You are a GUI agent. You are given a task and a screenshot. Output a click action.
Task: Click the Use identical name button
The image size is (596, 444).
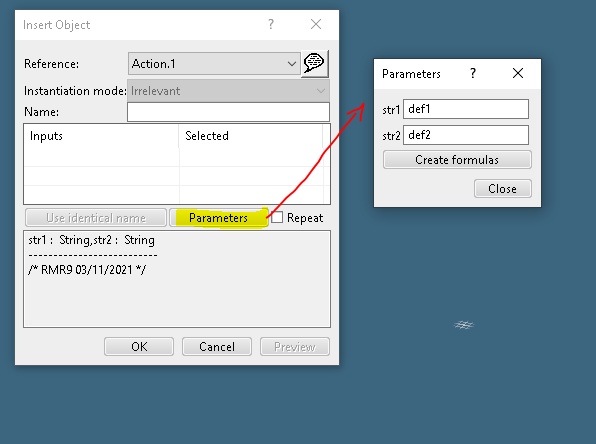click(x=96, y=218)
